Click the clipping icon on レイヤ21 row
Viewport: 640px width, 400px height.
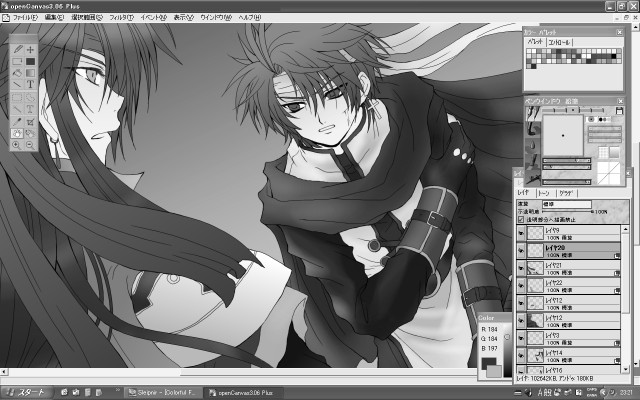coord(617,273)
